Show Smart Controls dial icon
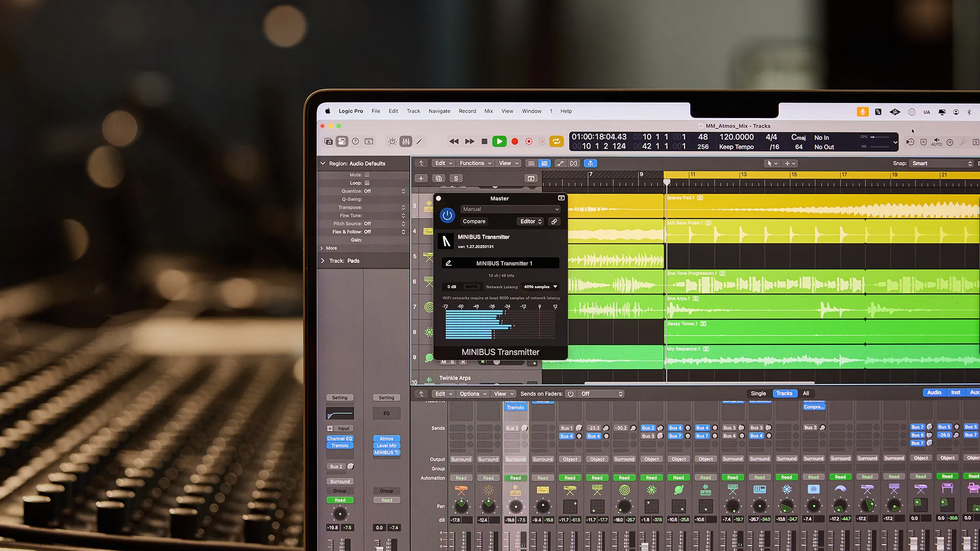This screenshot has height=551, width=980. pos(392,142)
